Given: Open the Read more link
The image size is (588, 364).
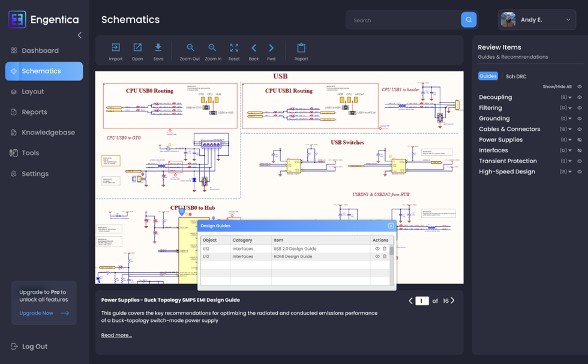Looking at the screenshot, I should pyautogui.click(x=116, y=335).
